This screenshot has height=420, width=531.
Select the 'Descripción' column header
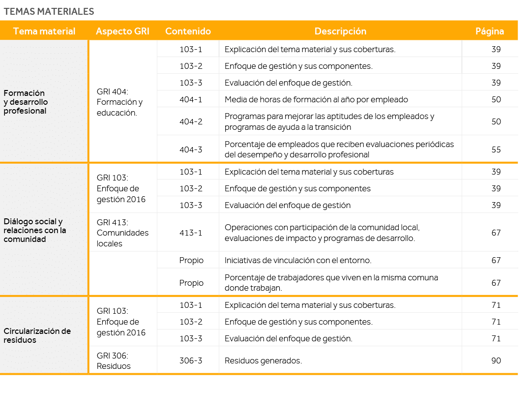(341, 31)
